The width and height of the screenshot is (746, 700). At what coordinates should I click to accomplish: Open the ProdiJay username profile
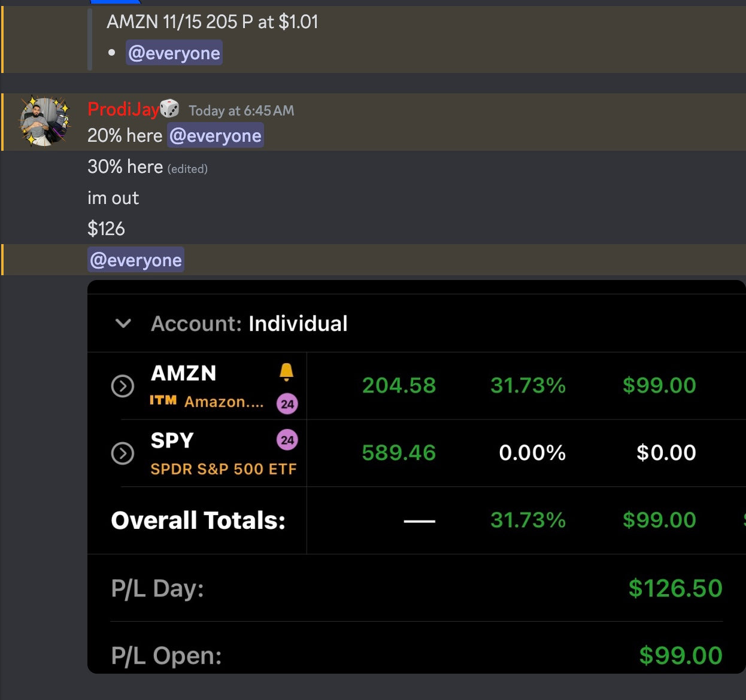[123, 109]
